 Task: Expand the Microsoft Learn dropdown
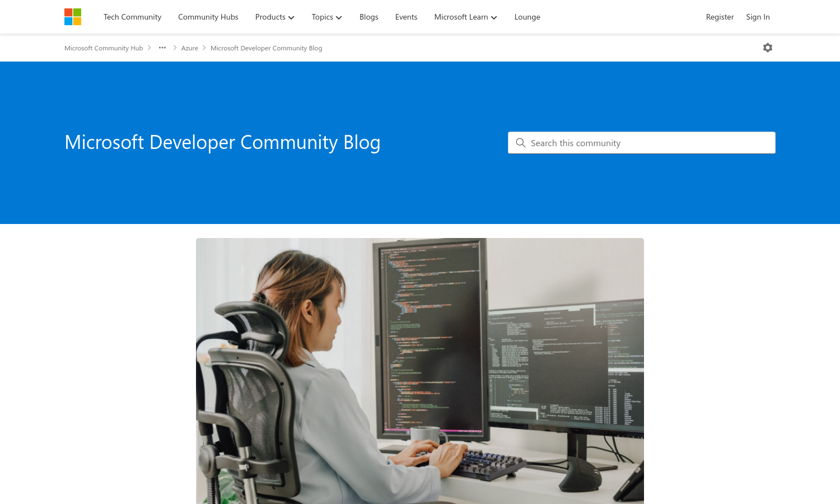tap(465, 17)
